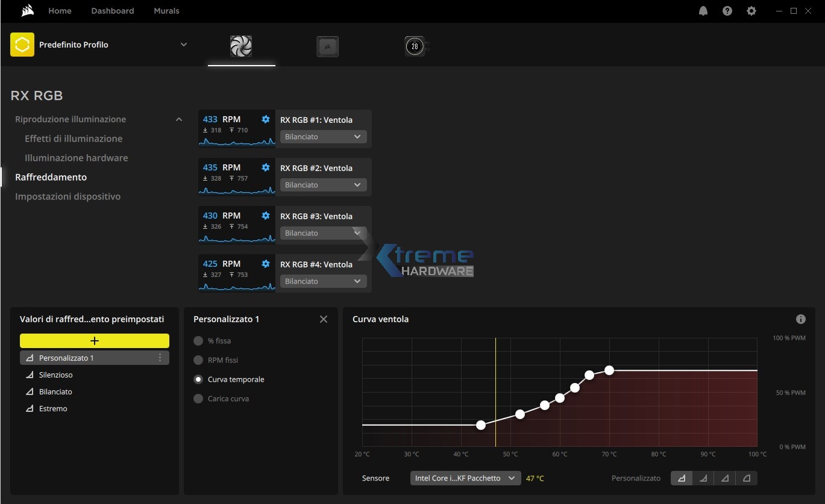Image resolution: width=825 pixels, height=504 pixels.
Task: Collapse the Riproduzione illuminazione section
Action: click(179, 119)
